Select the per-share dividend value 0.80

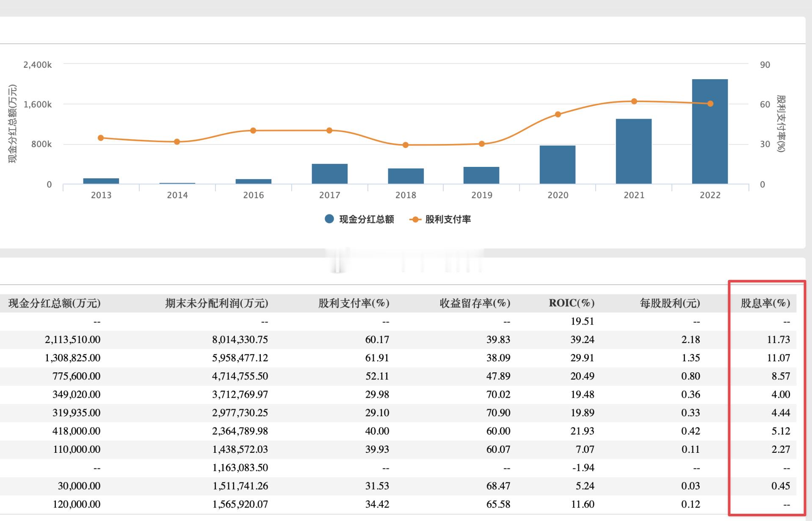[x=691, y=376]
